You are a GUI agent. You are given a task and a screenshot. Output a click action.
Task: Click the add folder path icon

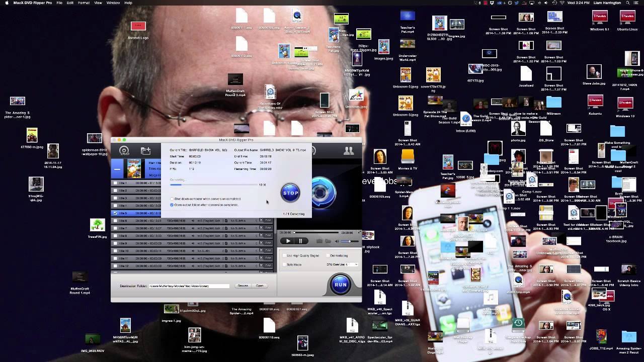click(x=146, y=151)
